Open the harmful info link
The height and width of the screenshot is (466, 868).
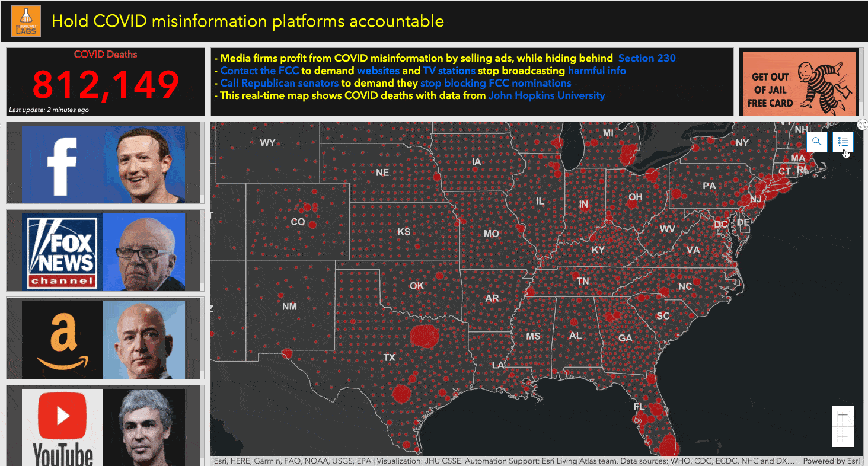coord(596,71)
